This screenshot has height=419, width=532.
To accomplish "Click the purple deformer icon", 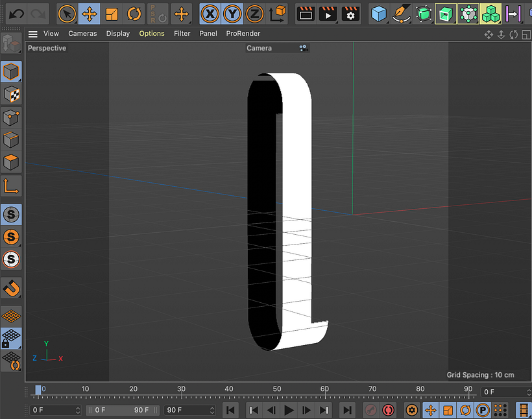I will 513,14.
